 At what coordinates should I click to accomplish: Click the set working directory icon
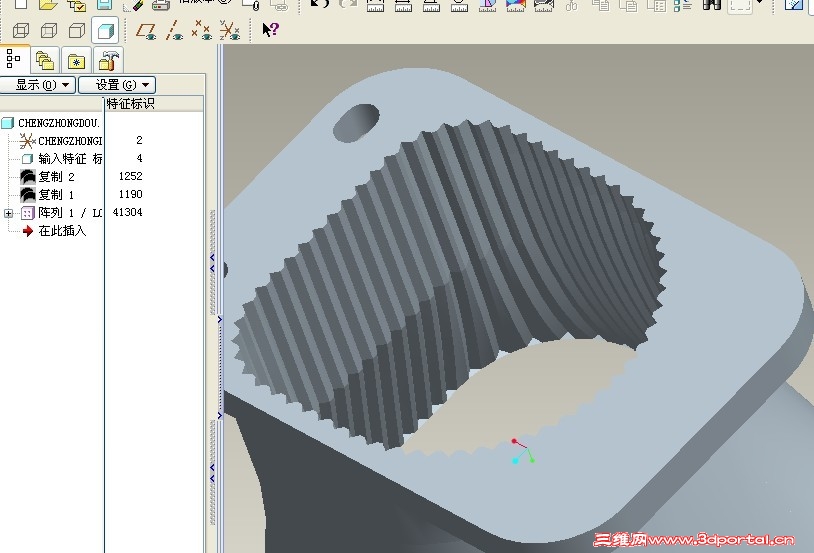[x=76, y=5]
